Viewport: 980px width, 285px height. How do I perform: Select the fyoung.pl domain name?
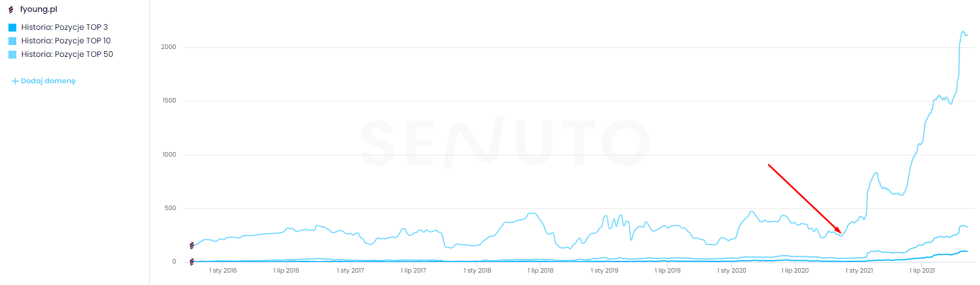(x=38, y=10)
